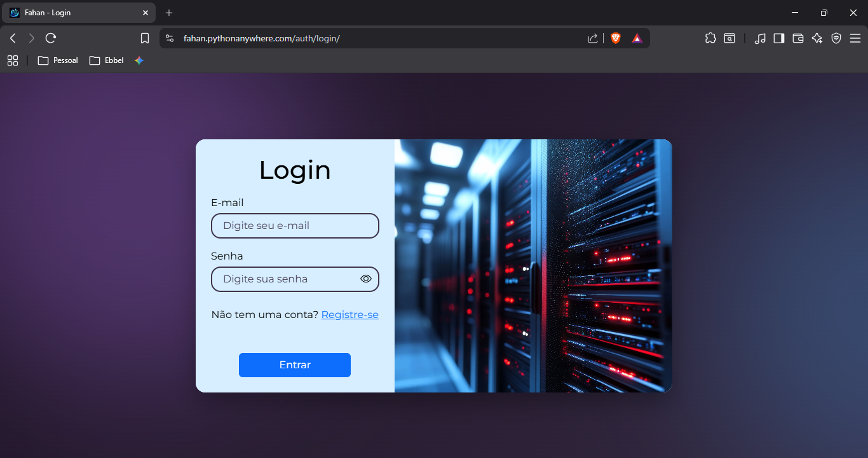Click the server room image

pos(533,266)
